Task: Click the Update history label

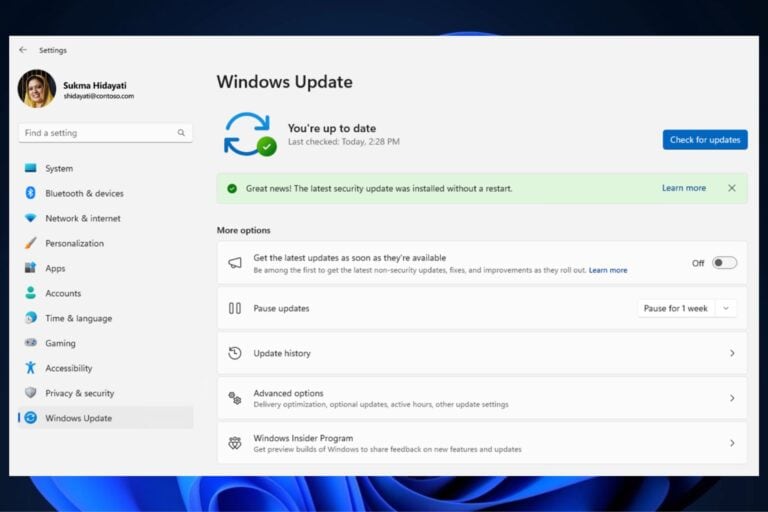Action: click(282, 353)
